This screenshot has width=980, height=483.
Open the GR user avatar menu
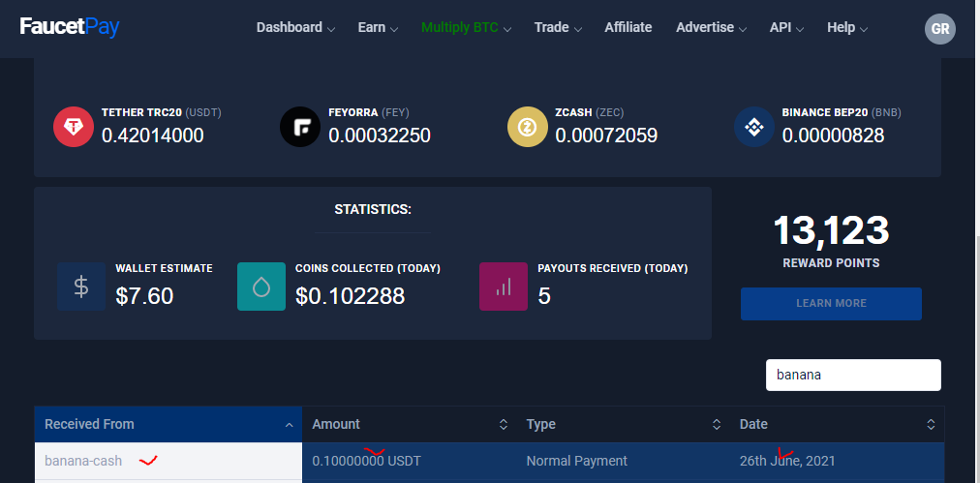(x=940, y=29)
